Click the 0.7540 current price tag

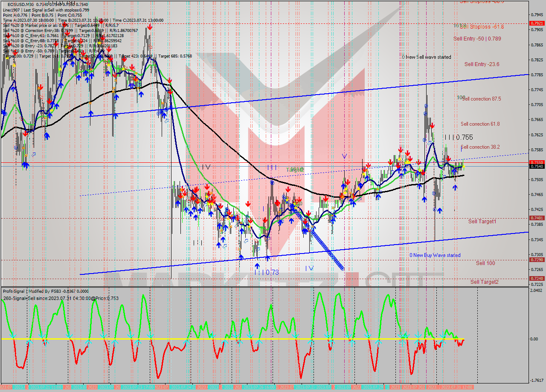tap(537, 167)
